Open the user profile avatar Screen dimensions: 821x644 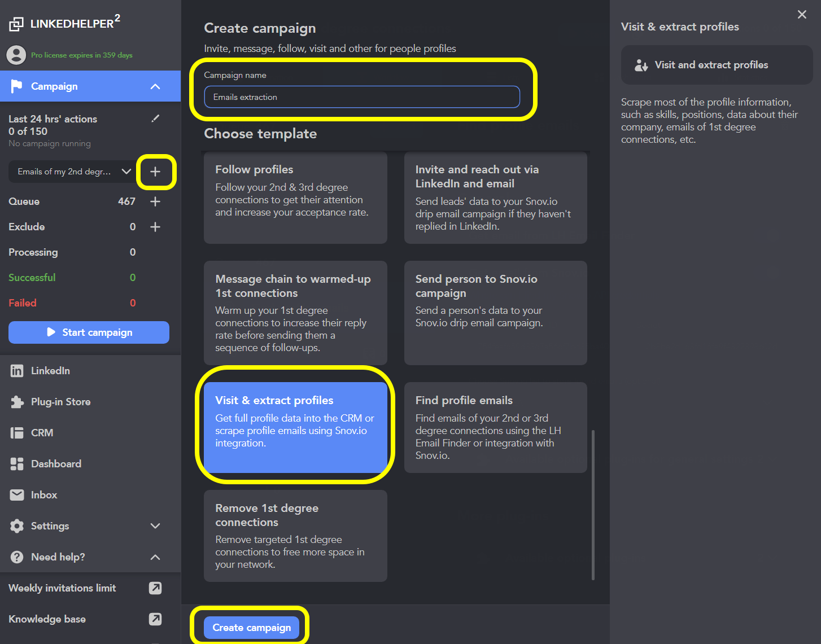click(16, 55)
